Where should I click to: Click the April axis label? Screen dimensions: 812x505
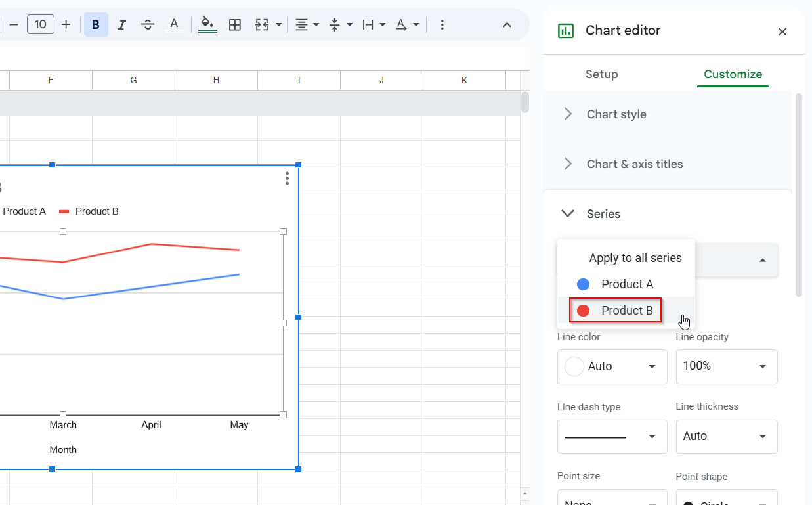[151, 425]
